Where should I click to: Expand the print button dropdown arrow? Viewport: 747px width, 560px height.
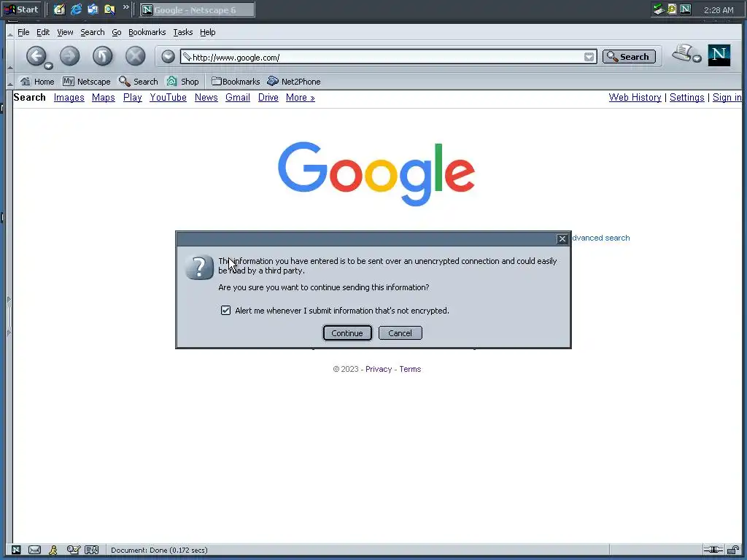(697, 58)
